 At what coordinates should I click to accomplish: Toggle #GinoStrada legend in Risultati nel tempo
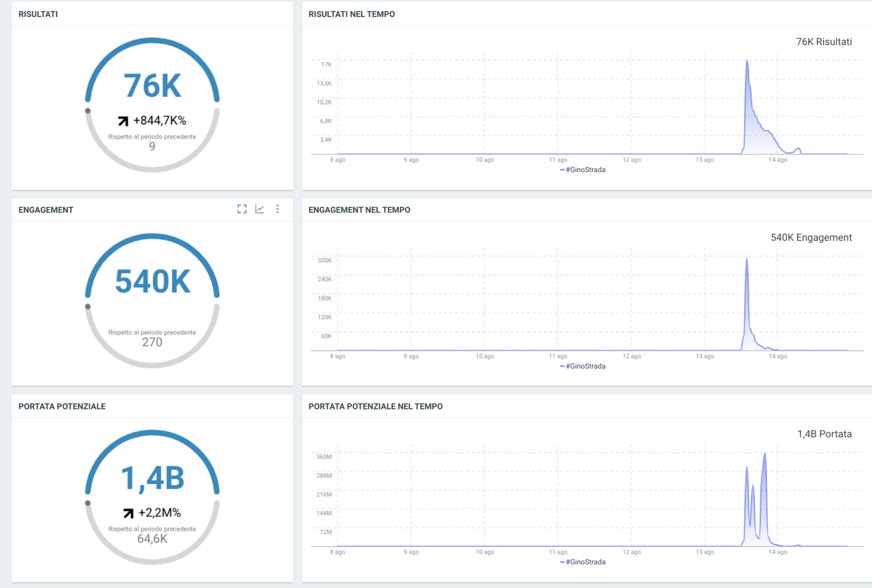[x=583, y=170]
